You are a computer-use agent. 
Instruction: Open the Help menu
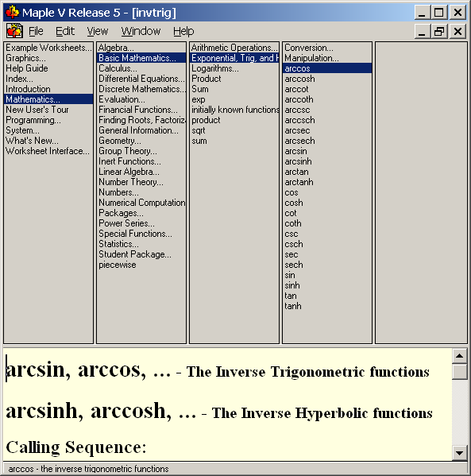coord(183,31)
